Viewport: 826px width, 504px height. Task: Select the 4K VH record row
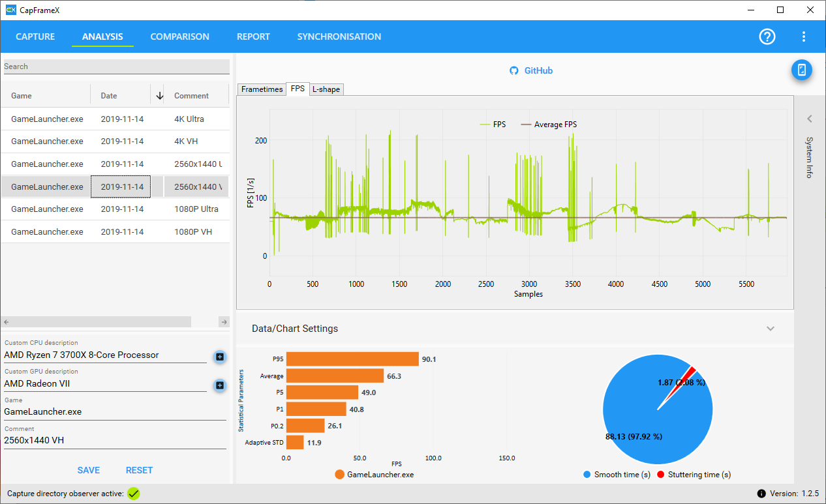(x=115, y=141)
